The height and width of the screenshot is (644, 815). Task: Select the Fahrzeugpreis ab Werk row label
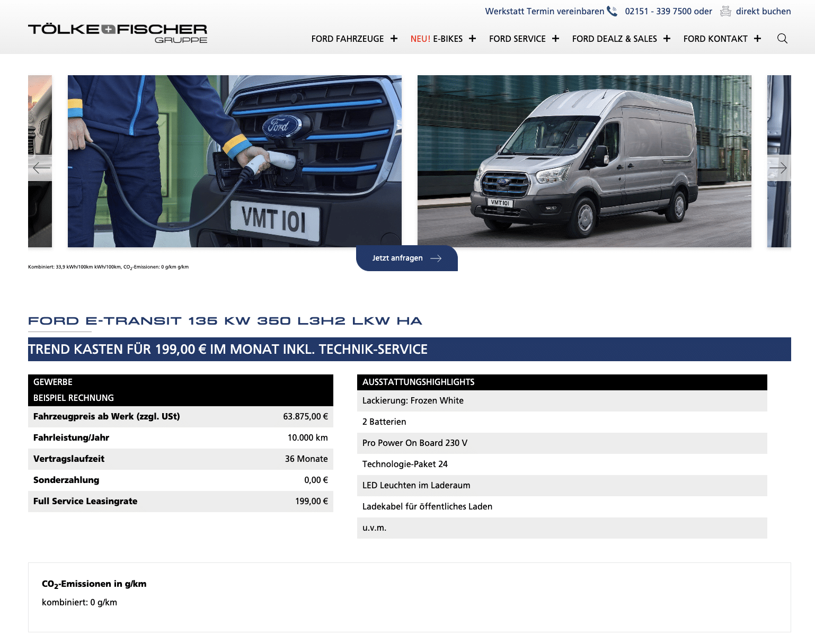tap(107, 416)
